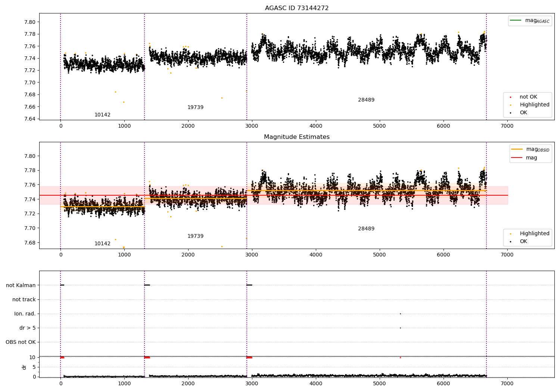
Task: Click obsid label 19739 in Magnitude Estimates plot
Action: pyautogui.click(x=195, y=236)
